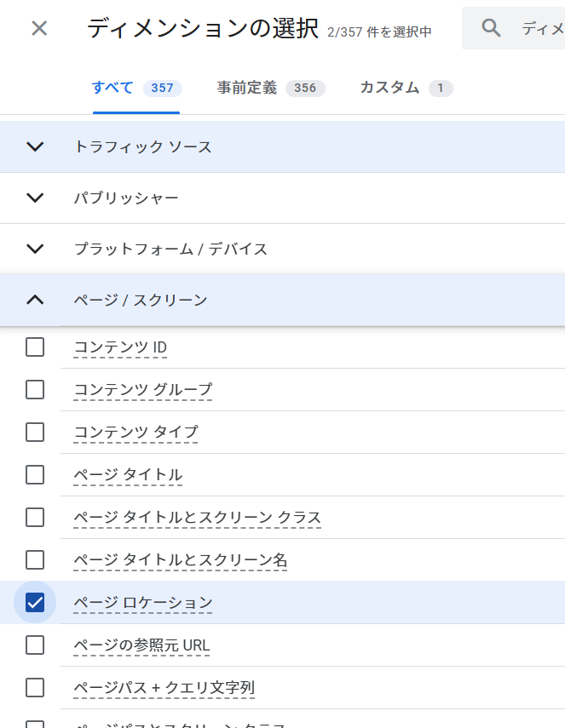Check the コンテンツ ID checkbox
This screenshot has height=728, width=565.
(35, 347)
